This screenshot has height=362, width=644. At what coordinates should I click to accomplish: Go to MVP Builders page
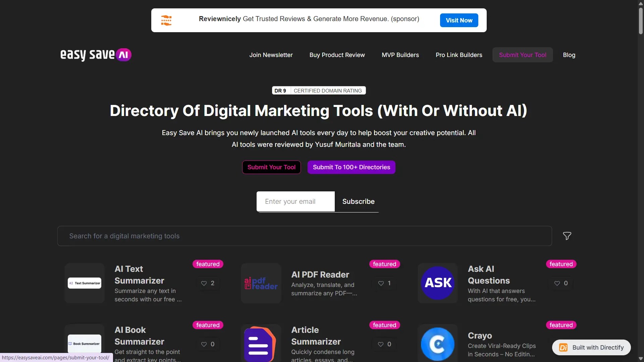400,55
